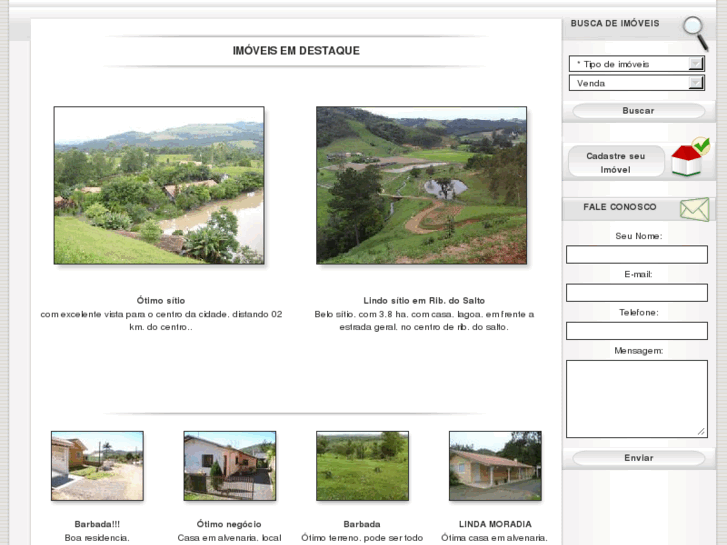Click the 'Boa residencia.' description text
727x545 pixels.
(x=97, y=538)
